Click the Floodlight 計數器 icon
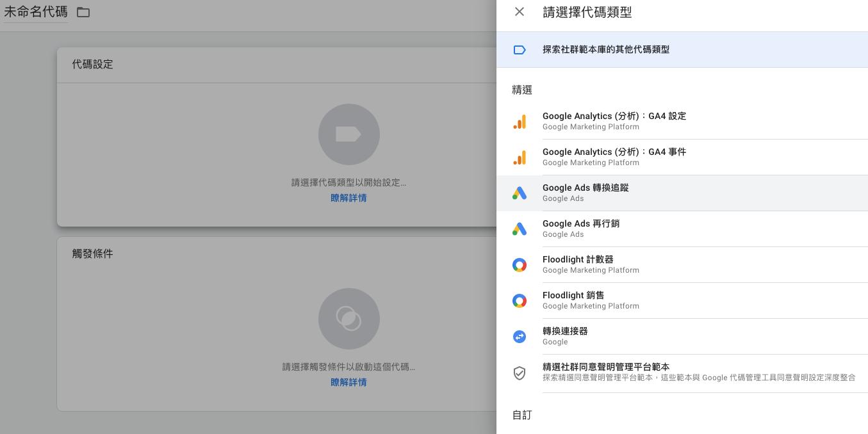Image resolution: width=868 pixels, height=434 pixels. (520, 265)
